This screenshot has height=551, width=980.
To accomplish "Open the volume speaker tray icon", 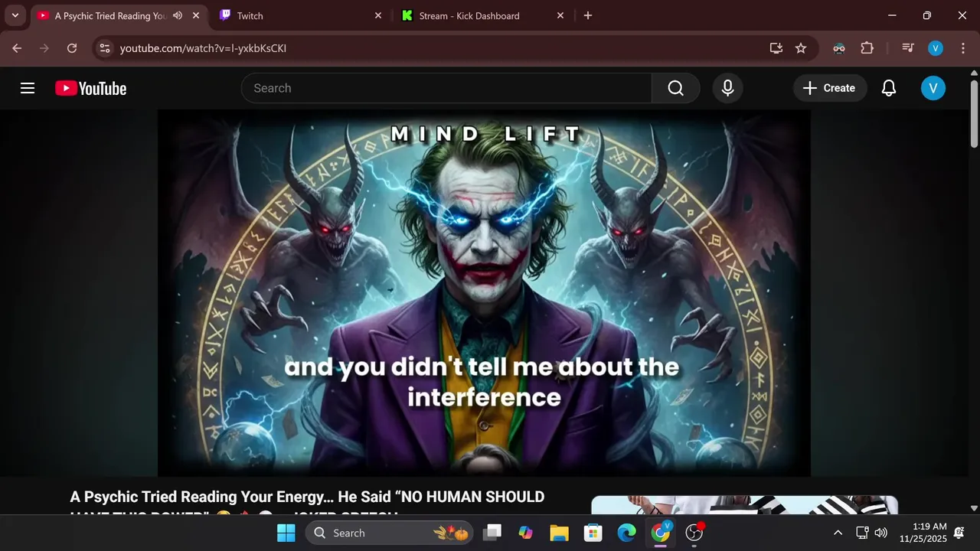I will pos(881,533).
